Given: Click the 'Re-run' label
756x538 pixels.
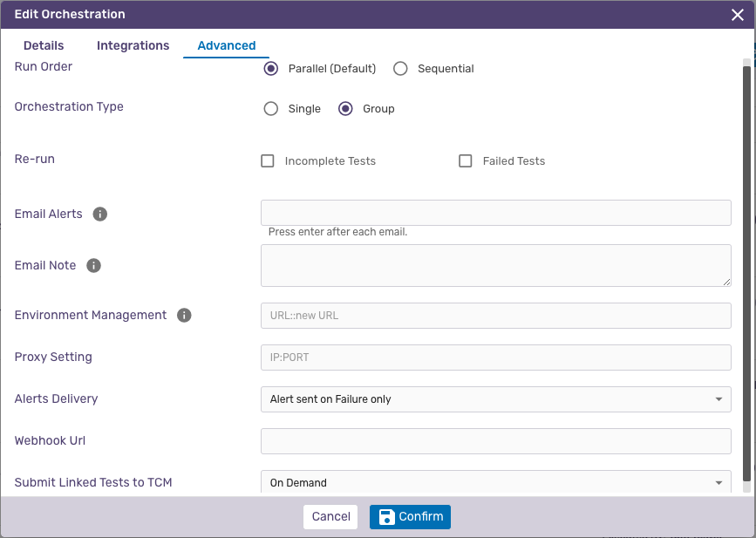Looking at the screenshot, I should pyautogui.click(x=35, y=159).
